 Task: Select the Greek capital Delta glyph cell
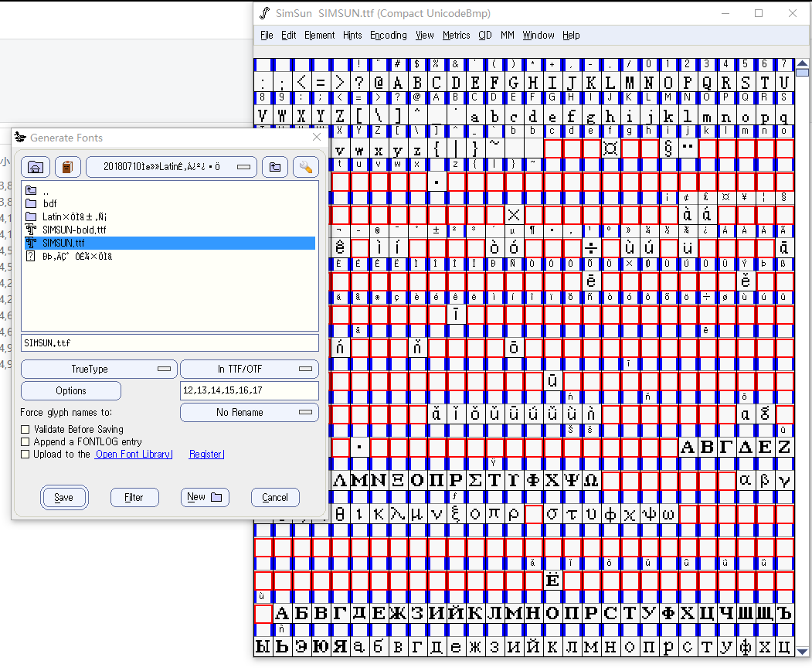pyautogui.click(x=746, y=447)
